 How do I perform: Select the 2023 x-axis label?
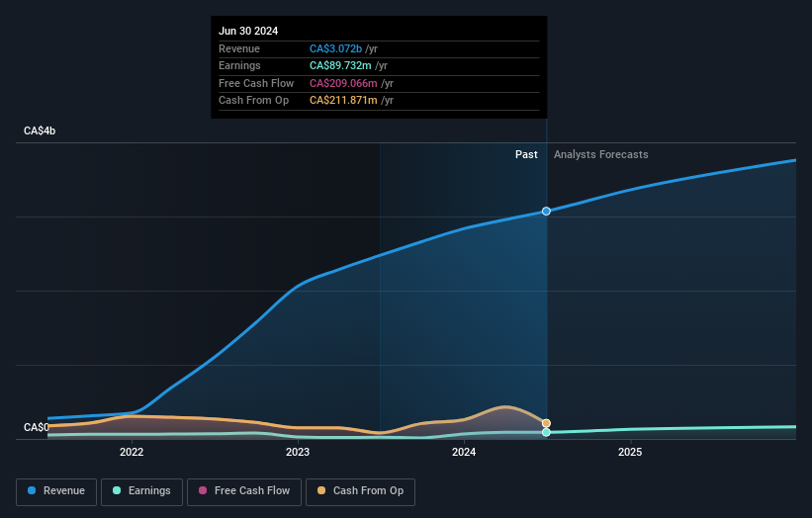tap(298, 453)
